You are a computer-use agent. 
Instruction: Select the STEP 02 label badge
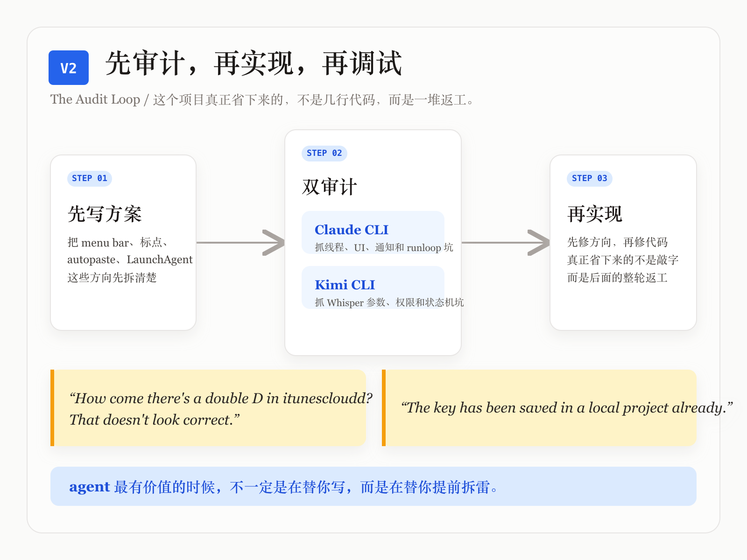(x=324, y=153)
